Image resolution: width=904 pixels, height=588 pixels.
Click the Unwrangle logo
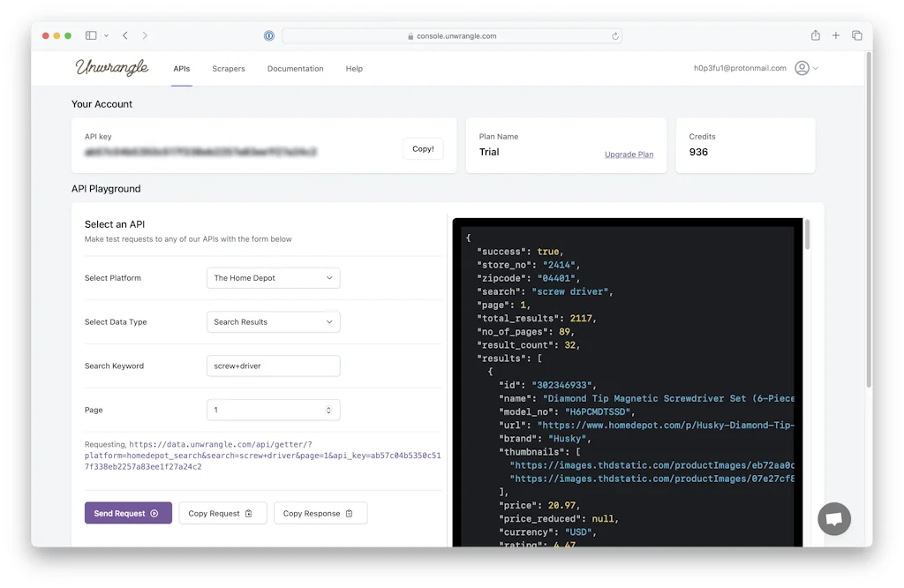(x=112, y=68)
